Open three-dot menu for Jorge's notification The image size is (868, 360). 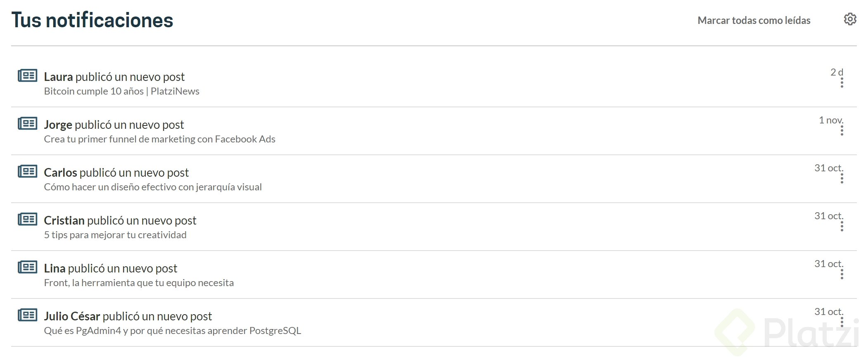coord(842,130)
